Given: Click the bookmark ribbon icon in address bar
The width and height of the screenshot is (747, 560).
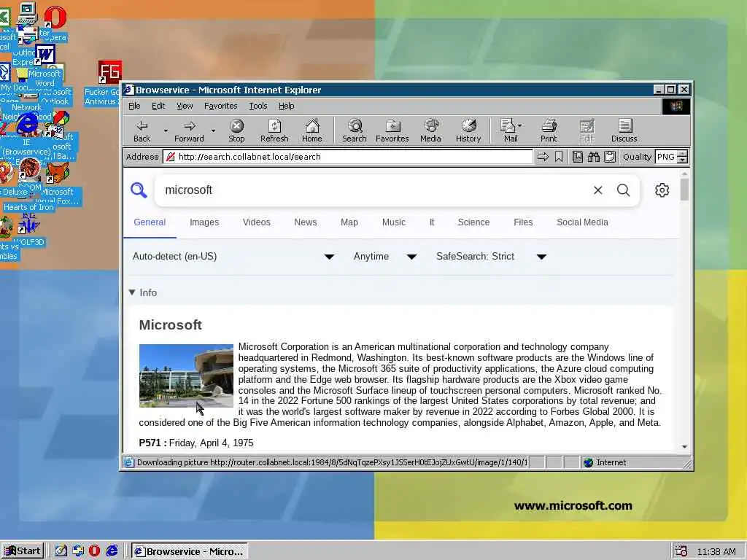Looking at the screenshot, I should click(559, 157).
